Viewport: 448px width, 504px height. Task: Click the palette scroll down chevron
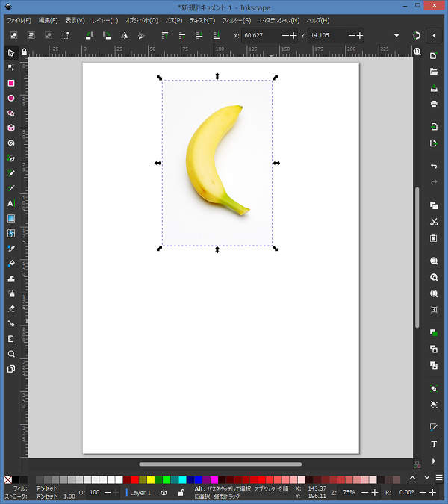pyautogui.click(x=426, y=478)
